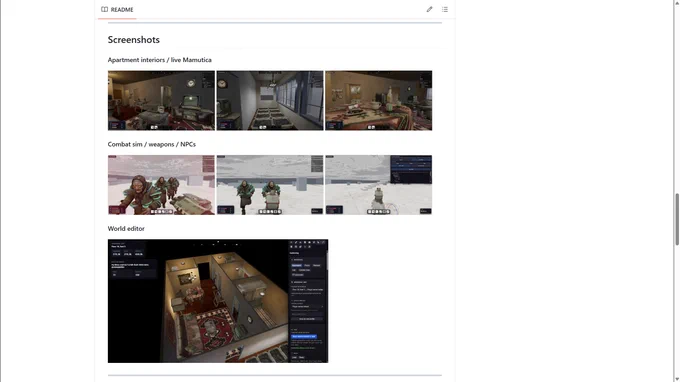
Task: Open the README tab
Action: coord(117,10)
